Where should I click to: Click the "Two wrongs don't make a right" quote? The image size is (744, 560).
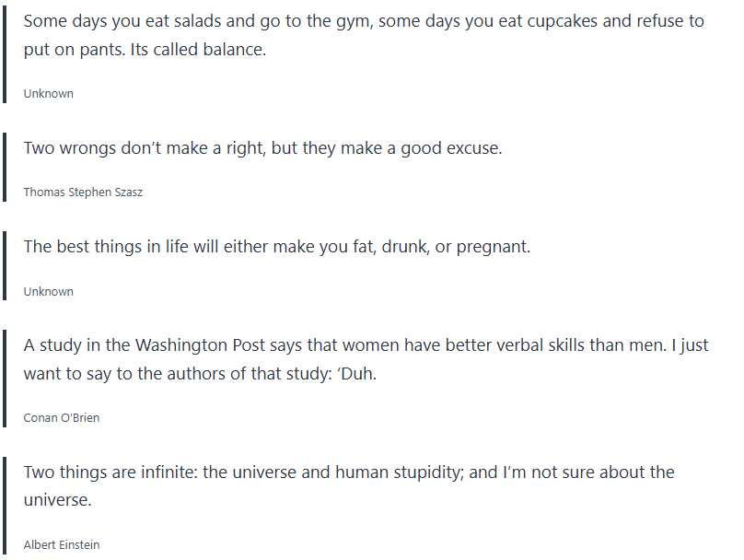(262, 148)
